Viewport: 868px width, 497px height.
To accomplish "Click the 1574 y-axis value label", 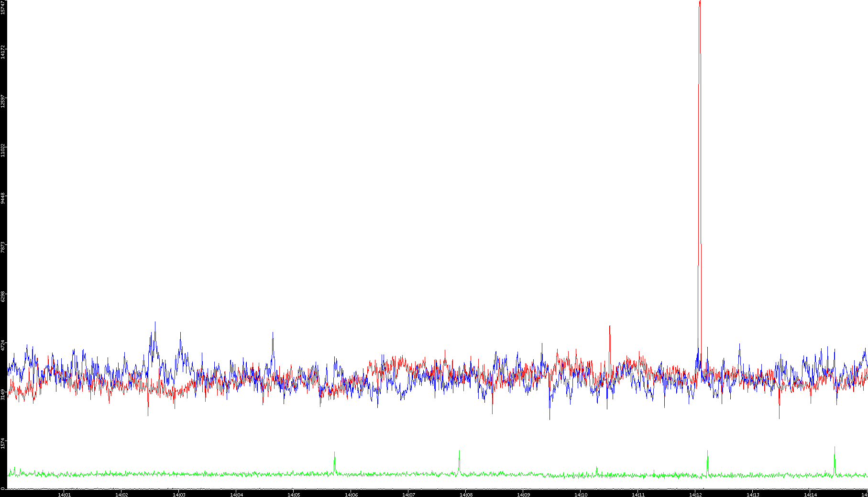I will pyautogui.click(x=3, y=443).
